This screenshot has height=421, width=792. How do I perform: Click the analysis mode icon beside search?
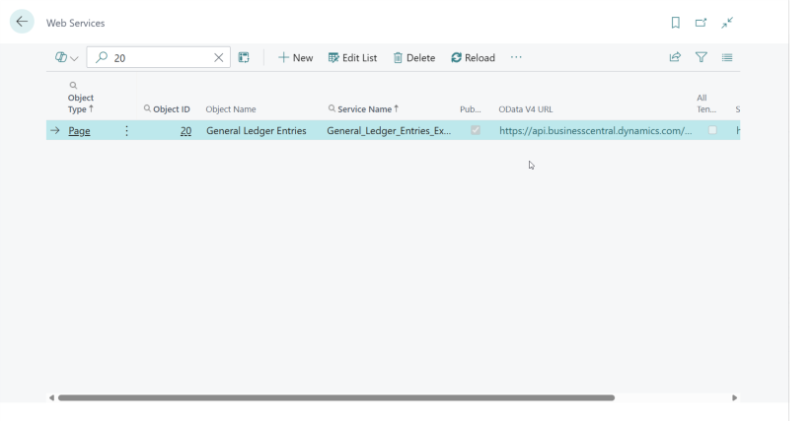tap(244, 58)
